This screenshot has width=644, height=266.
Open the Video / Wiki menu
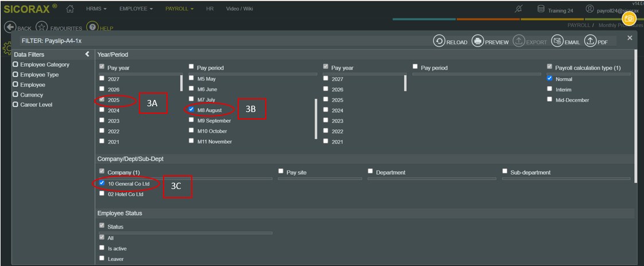pyautogui.click(x=239, y=9)
